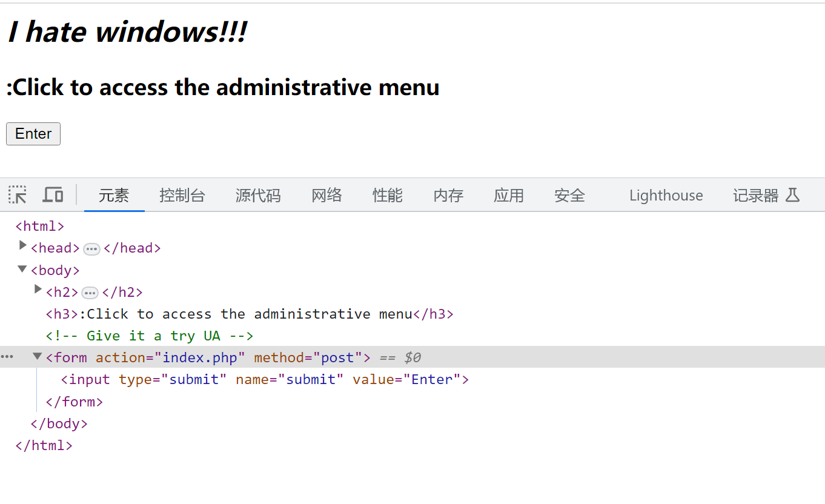Collapse the body node arrow

coord(22,268)
